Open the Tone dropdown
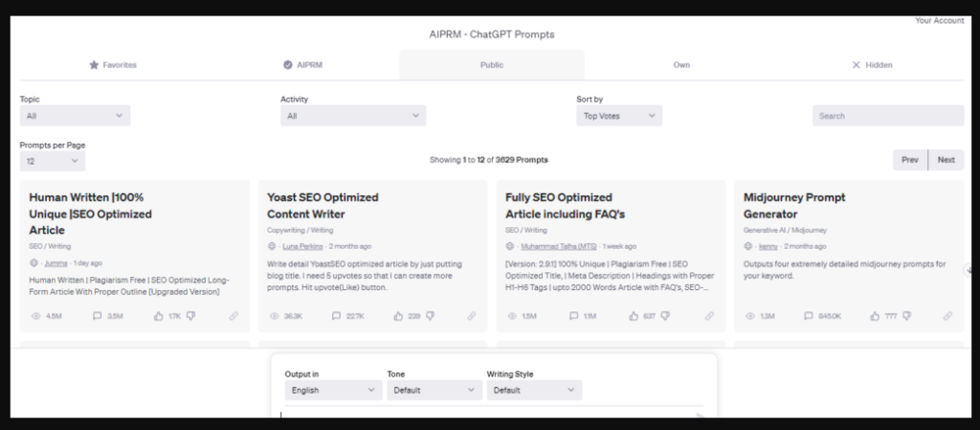The height and width of the screenshot is (430, 980). (434, 391)
